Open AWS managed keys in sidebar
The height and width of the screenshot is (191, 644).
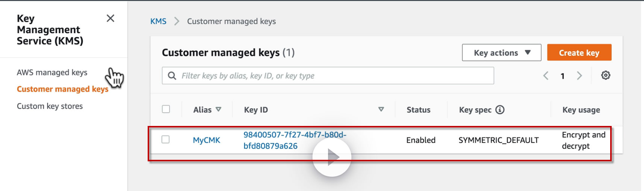tap(52, 73)
